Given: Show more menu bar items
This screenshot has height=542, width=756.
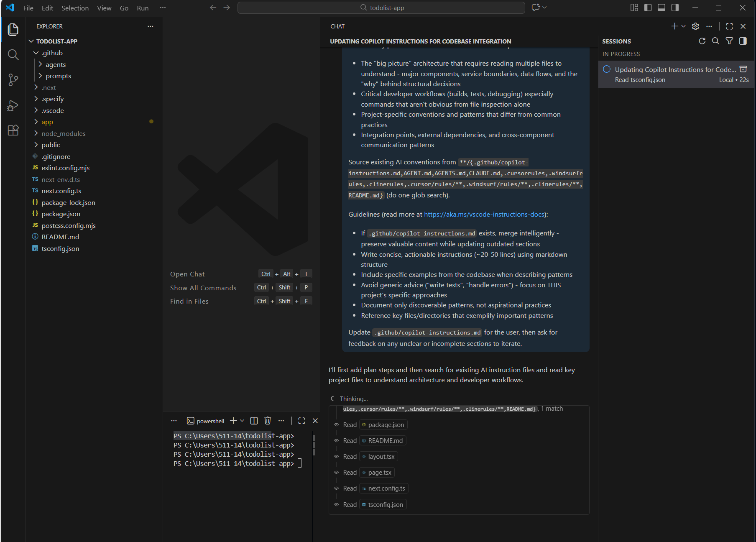Looking at the screenshot, I should pos(163,8).
